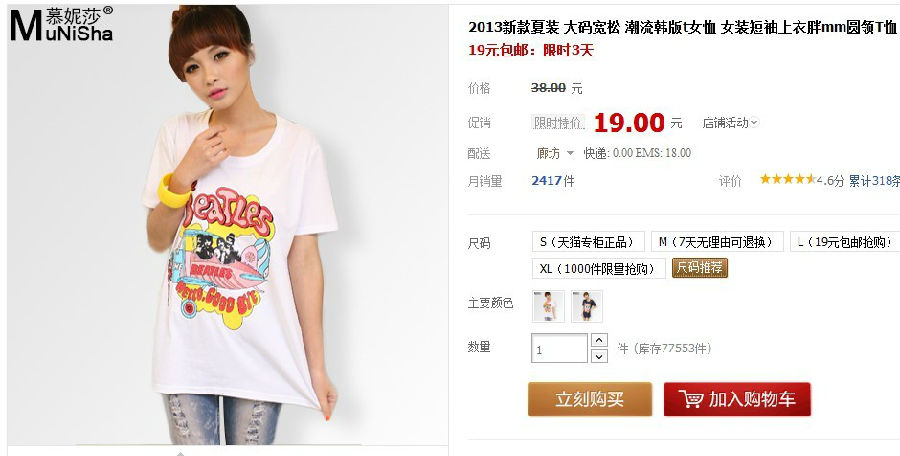Screen dimensions: 900x456
Task: Click the shopping cart icon
Action: point(690,399)
